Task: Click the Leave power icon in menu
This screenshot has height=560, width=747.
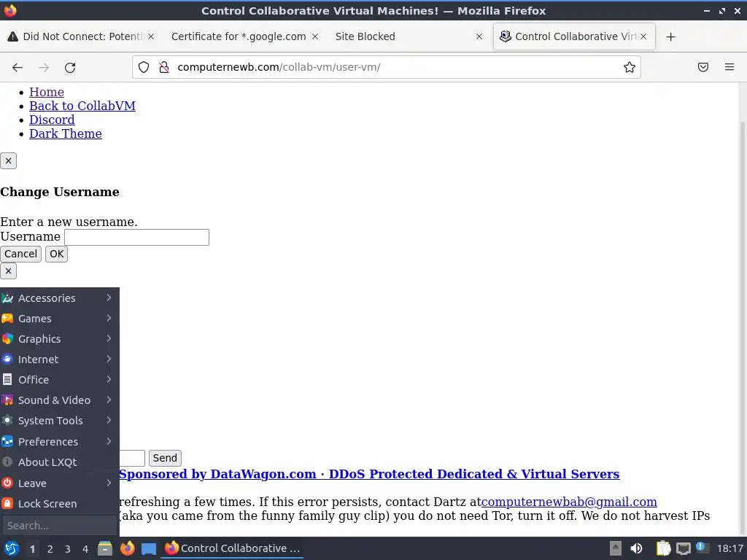Action: (7, 483)
